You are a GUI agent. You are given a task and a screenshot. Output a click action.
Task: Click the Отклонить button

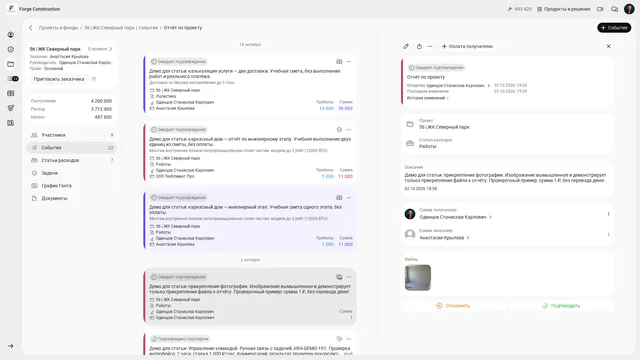point(453,306)
